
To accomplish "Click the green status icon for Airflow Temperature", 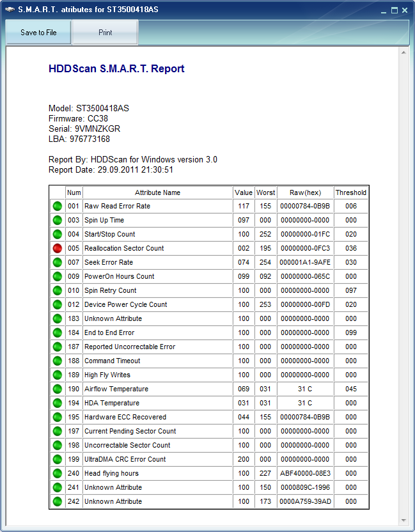I will pos(58,389).
